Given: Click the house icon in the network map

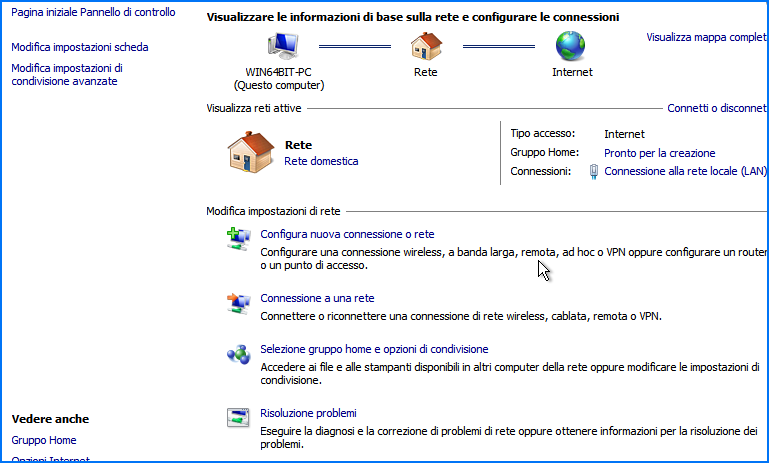Looking at the screenshot, I should [x=426, y=46].
